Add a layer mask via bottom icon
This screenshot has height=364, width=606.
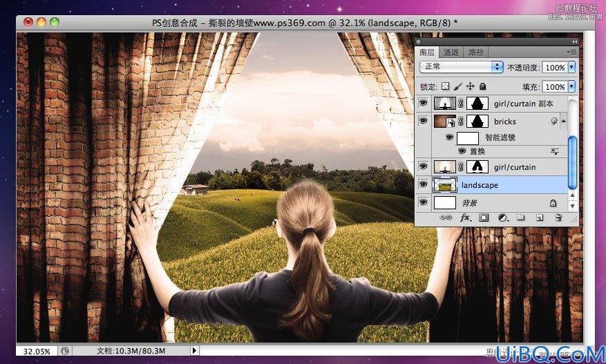point(484,218)
